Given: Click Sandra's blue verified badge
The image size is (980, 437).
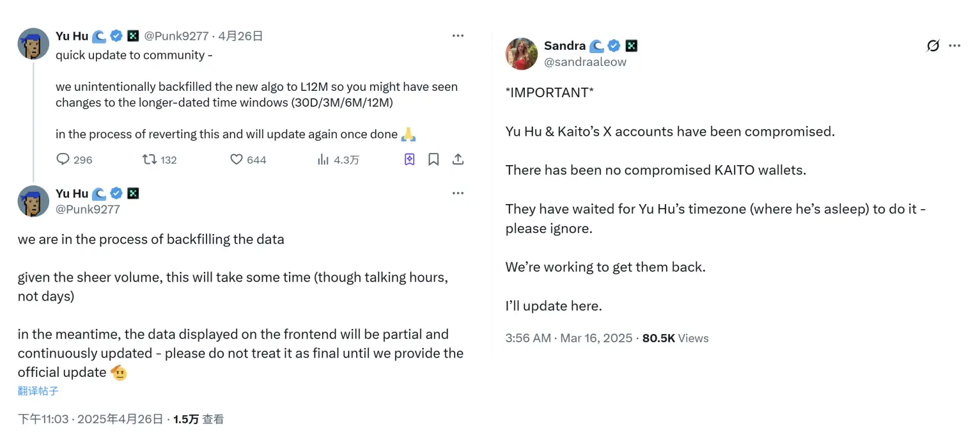Looking at the screenshot, I should click(x=614, y=45).
